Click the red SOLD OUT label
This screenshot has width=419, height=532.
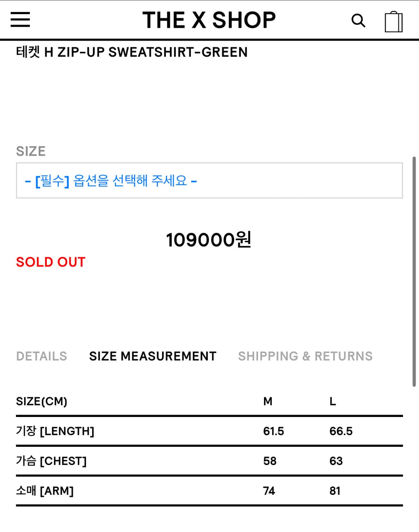point(51,262)
